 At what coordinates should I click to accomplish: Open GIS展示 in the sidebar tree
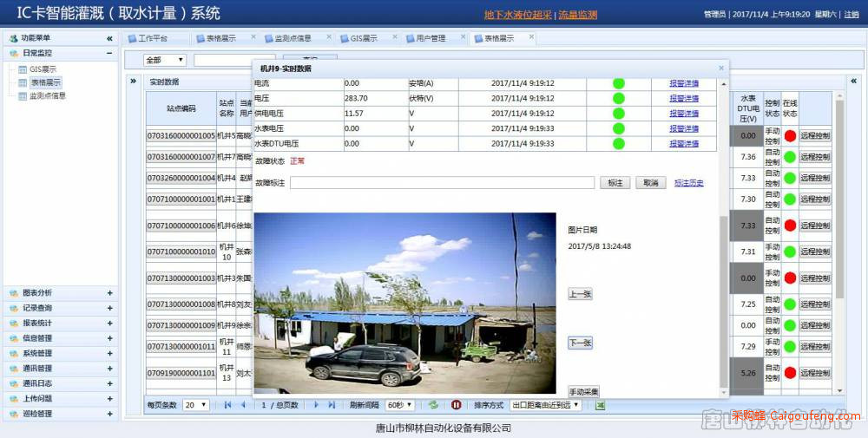point(43,69)
